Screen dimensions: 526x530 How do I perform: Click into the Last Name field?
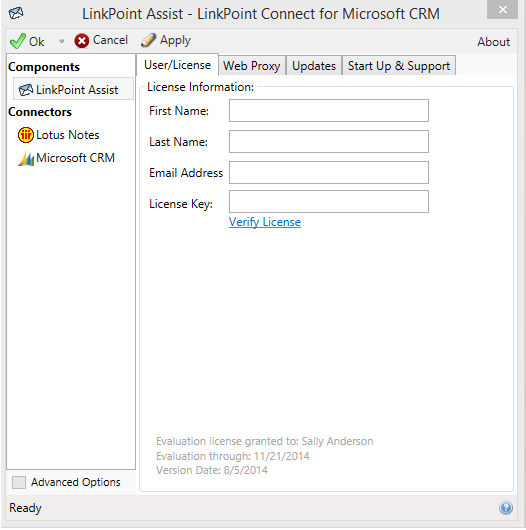(x=329, y=142)
